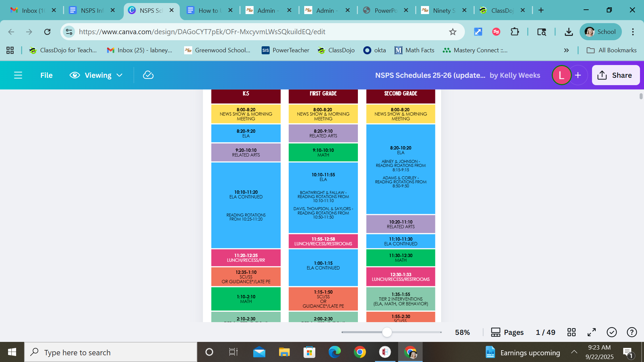644x362 pixels.
Task: Enter fullscreen presentation mode
Action: (x=591, y=332)
